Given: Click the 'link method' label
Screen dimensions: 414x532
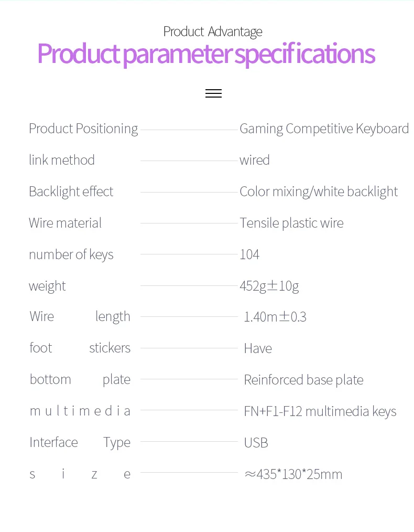Looking at the screenshot, I should pyautogui.click(x=62, y=160).
